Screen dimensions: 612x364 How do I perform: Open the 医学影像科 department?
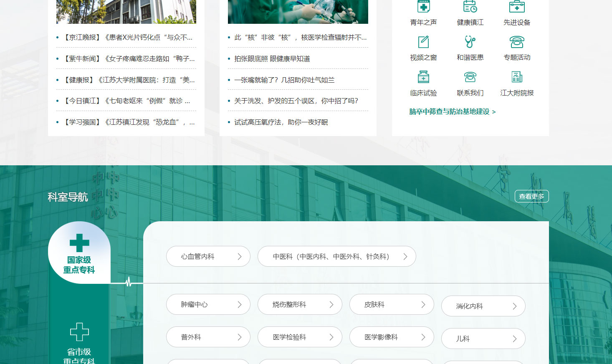392,337
